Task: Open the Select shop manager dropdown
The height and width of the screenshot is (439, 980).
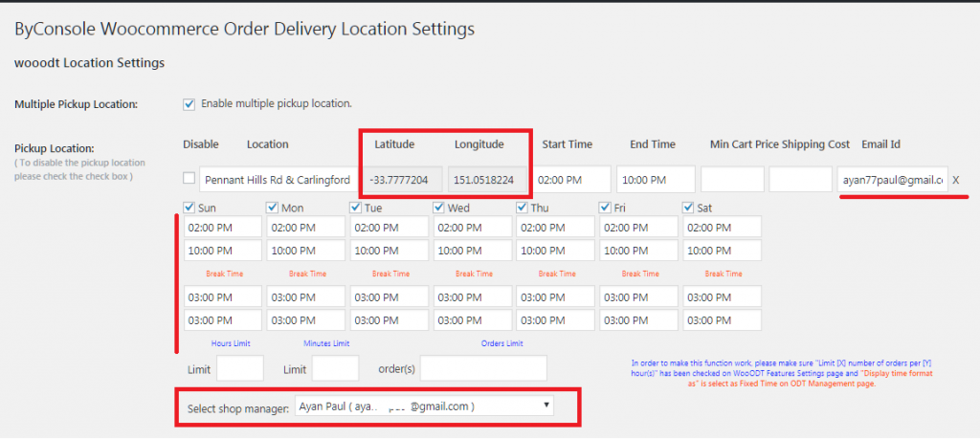Action: tap(424, 406)
